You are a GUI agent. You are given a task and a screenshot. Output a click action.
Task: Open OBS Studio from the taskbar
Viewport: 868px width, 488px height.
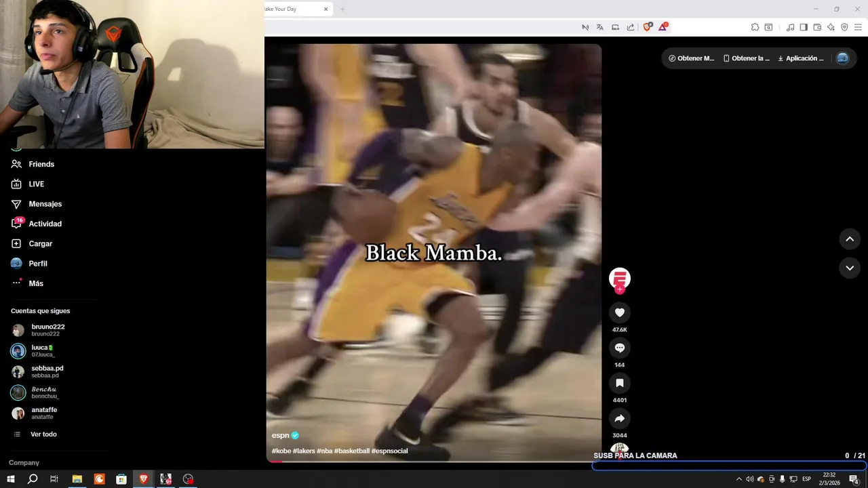(188, 479)
